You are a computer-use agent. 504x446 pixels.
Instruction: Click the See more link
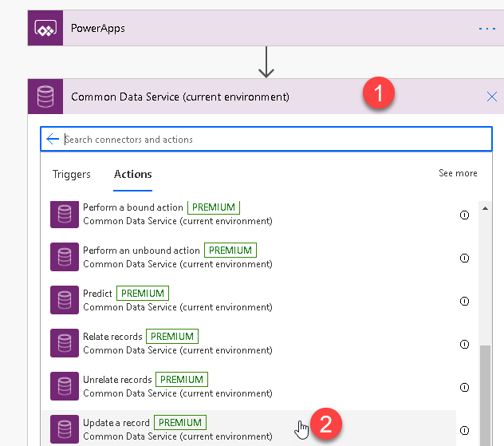tap(458, 173)
